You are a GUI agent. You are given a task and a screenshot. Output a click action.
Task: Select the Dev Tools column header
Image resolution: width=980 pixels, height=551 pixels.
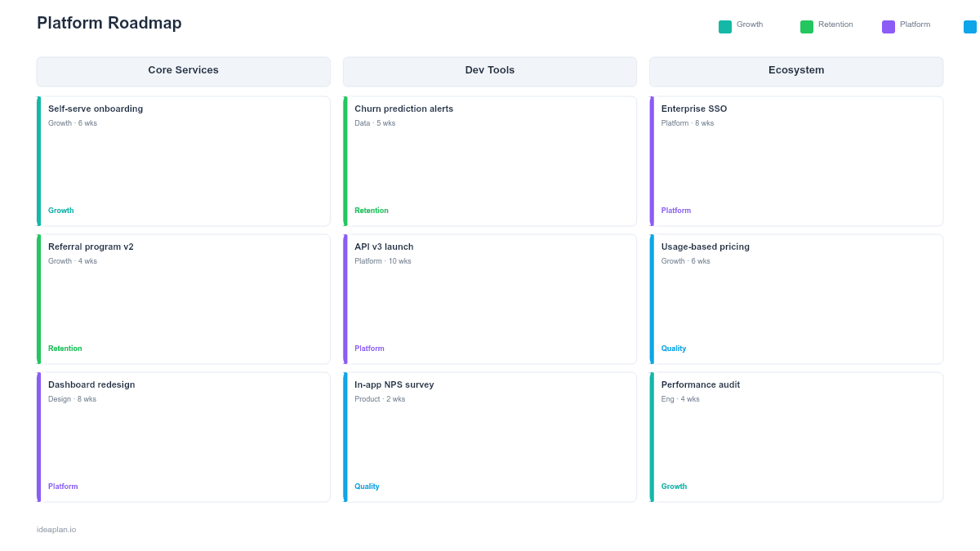(x=490, y=71)
